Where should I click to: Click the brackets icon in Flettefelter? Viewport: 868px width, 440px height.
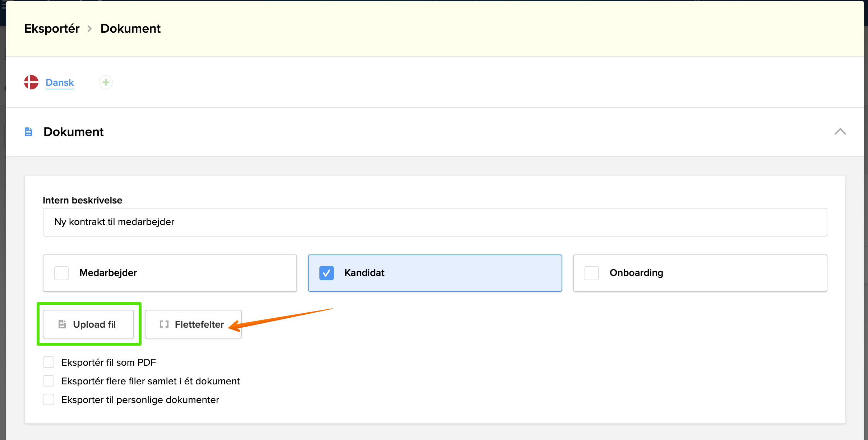coord(164,324)
